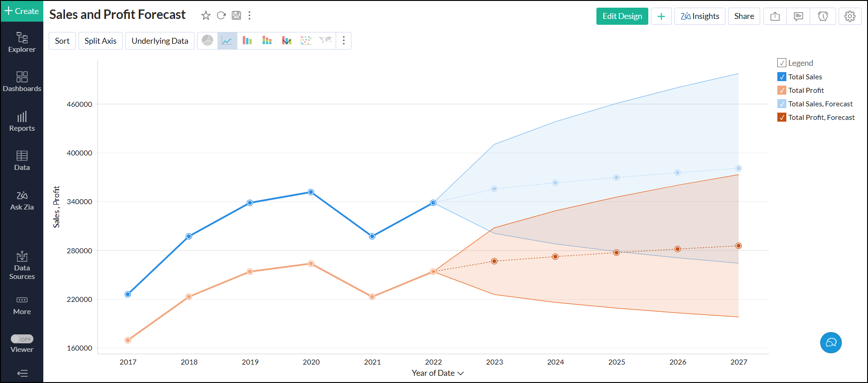
Task: Mark report as favorite with star icon
Action: point(206,16)
